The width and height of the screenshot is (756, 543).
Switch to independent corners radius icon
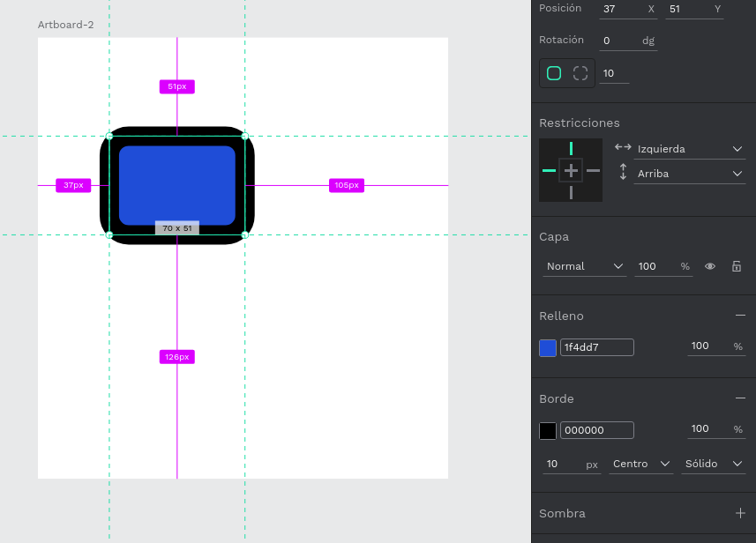point(580,73)
